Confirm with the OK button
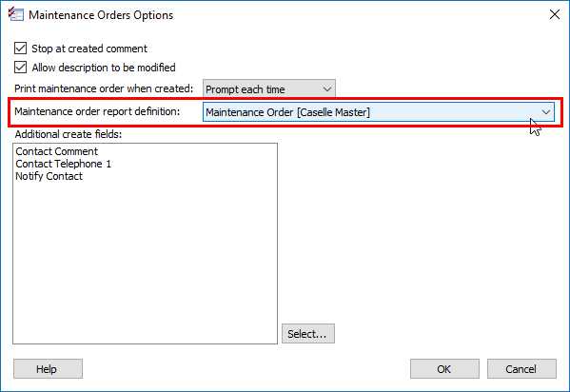This screenshot has width=570, height=392. pyautogui.click(x=444, y=369)
